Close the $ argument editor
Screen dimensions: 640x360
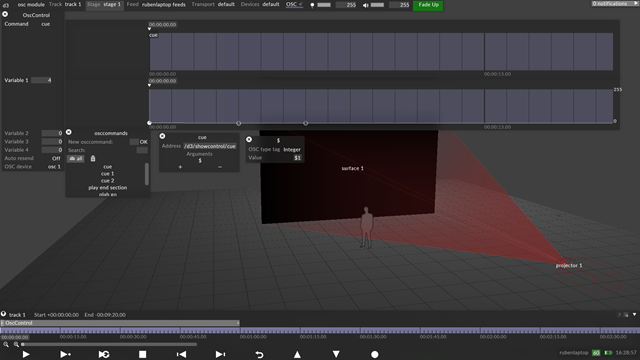pyautogui.click(x=249, y=140)
